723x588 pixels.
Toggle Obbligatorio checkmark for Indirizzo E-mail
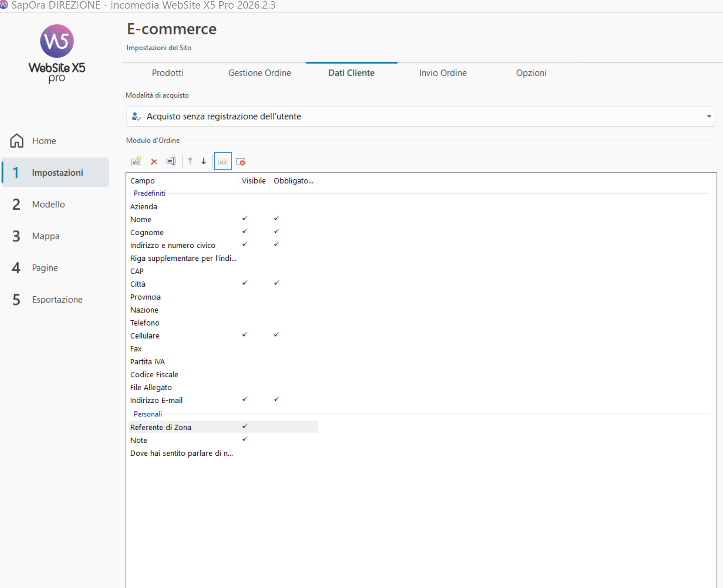[277, 399]
